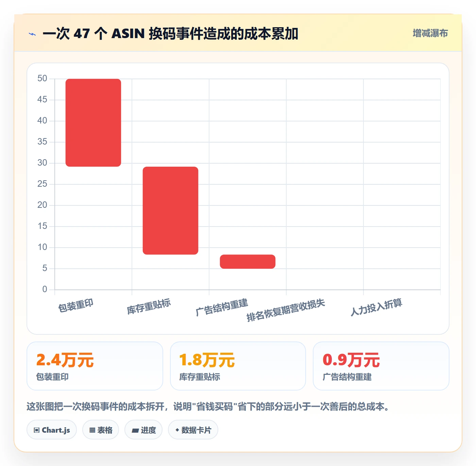Image resolution: width=476 pixels, height=466 pixels.
Task: Click the lightning icon beside the title
Action: pyautogui.click(x=32, y=34)
